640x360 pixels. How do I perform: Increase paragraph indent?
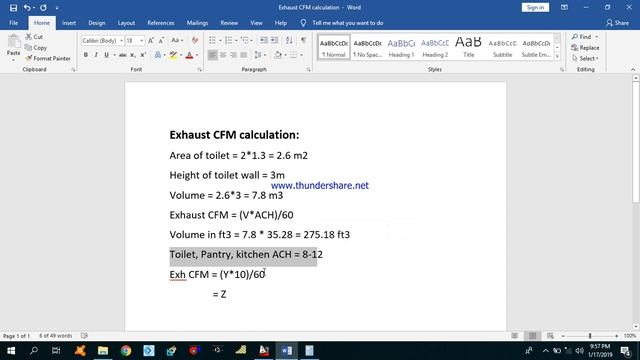tap(274, 40)
